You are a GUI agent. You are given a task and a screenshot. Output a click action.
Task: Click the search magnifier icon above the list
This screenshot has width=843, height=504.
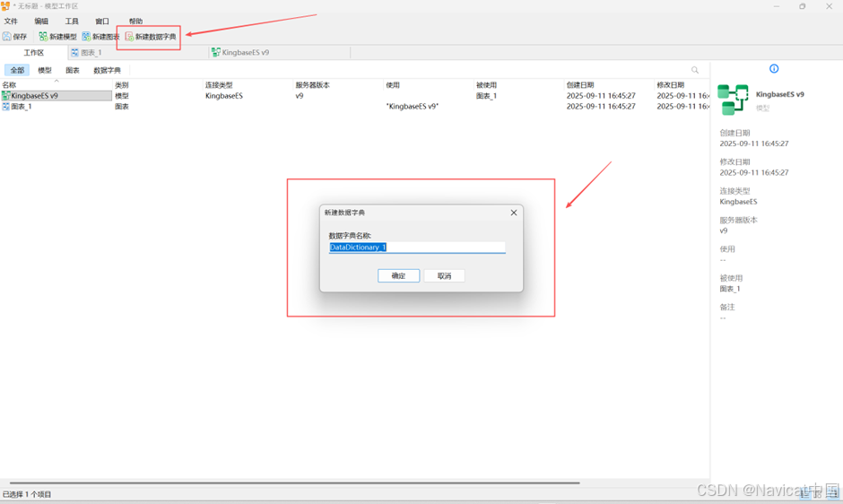(x=695, y=70)
